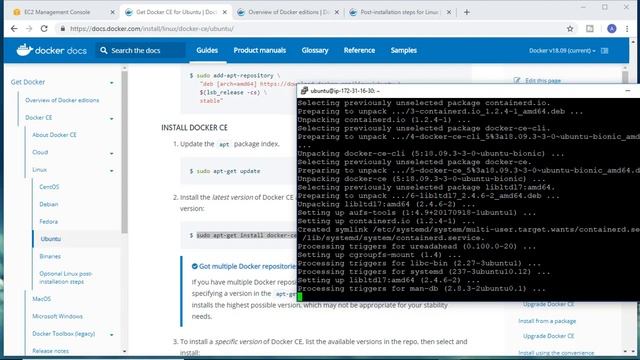
Task: Collapse the Docker CE sidebar arrow
Action: 111,118
